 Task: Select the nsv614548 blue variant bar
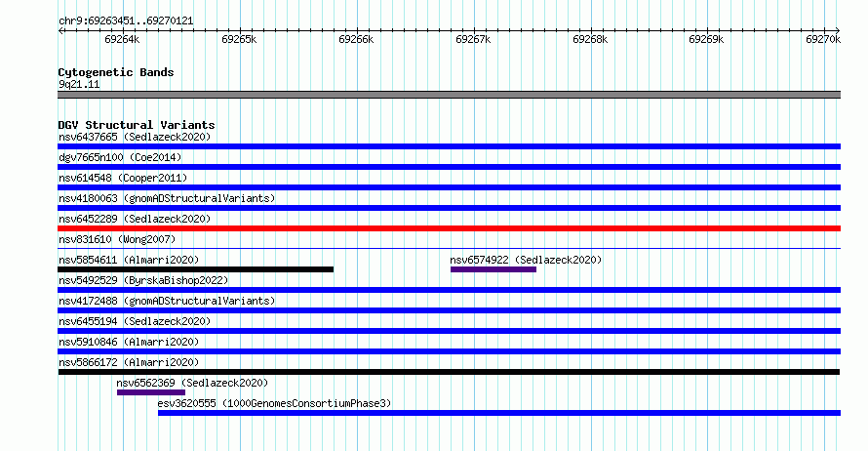(x=449, y=187)
